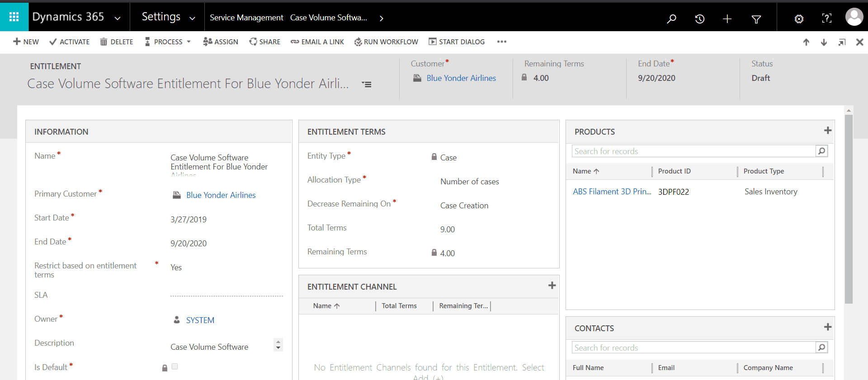This screenshot has height=380, width=868.
Task: Click START DIALOG command
Action: [457, 42]
